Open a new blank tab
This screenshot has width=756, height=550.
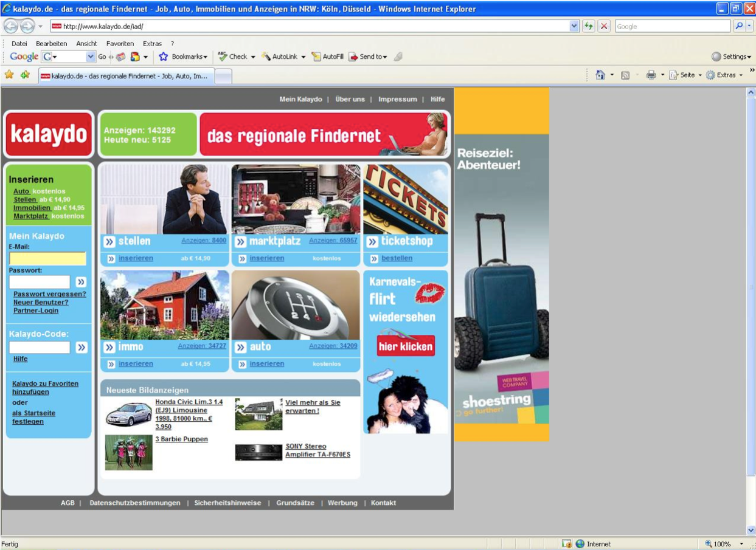click(223, 76)
